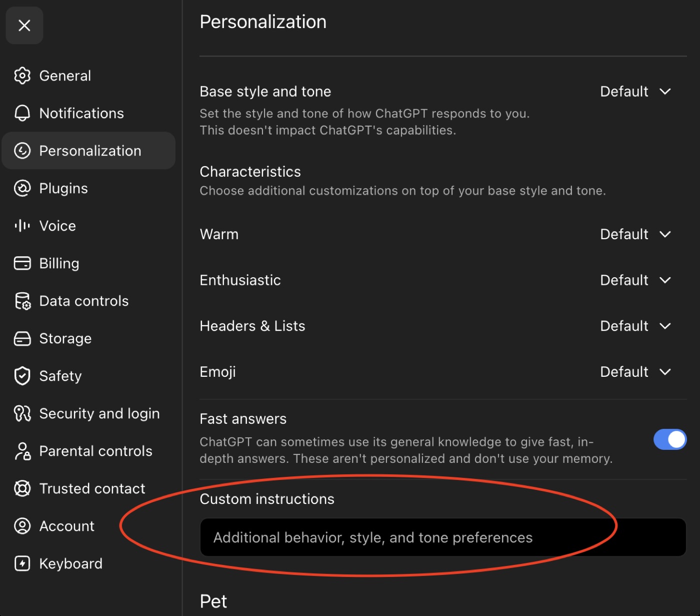Select the Safety shield icon
Viewport: 700px width, 616px height.
click(x=22, y=376)
